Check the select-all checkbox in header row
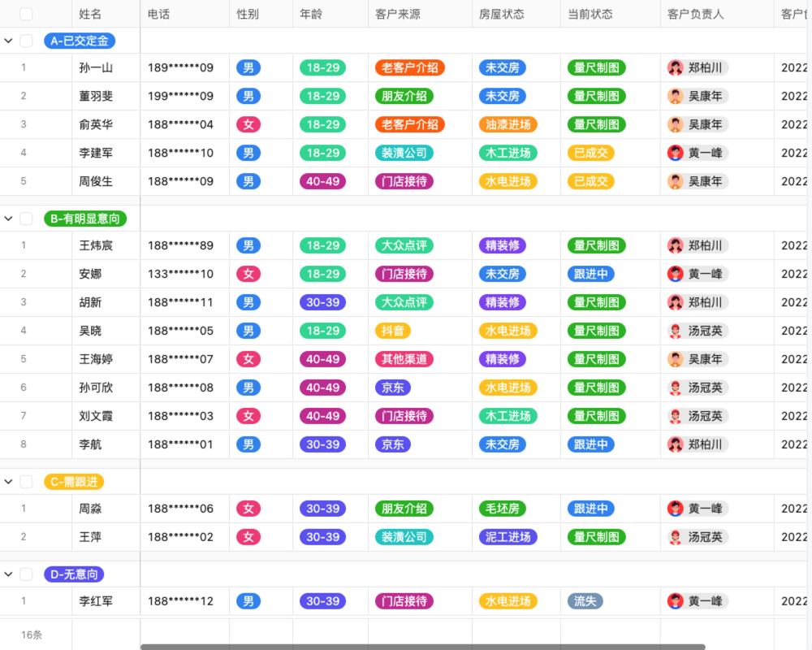Screen dimensions: 812x650 26,13
